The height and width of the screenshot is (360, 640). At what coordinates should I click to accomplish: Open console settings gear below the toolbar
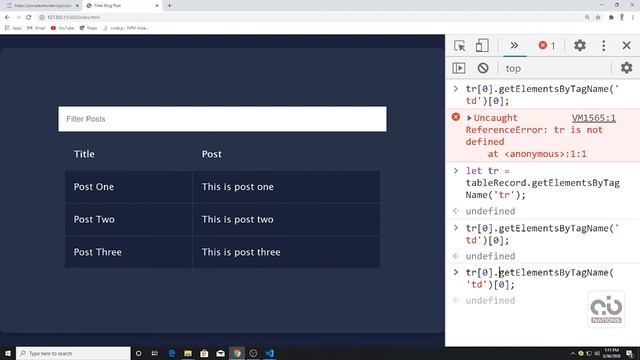[627, 68]
